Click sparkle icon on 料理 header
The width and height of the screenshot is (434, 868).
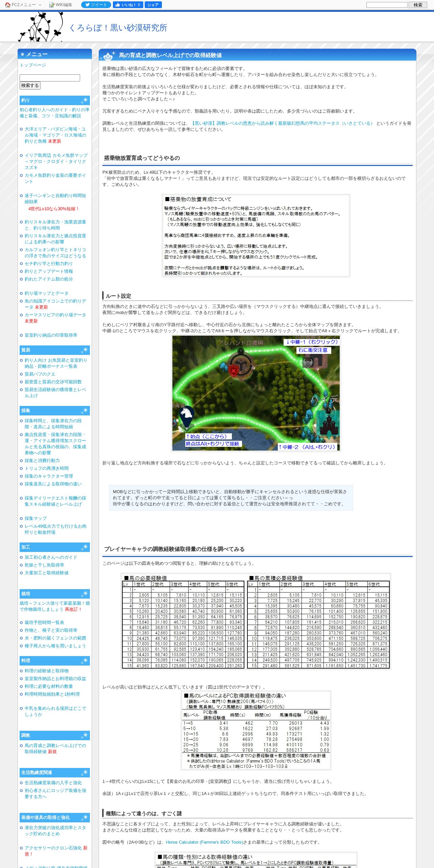pos(85,660)
